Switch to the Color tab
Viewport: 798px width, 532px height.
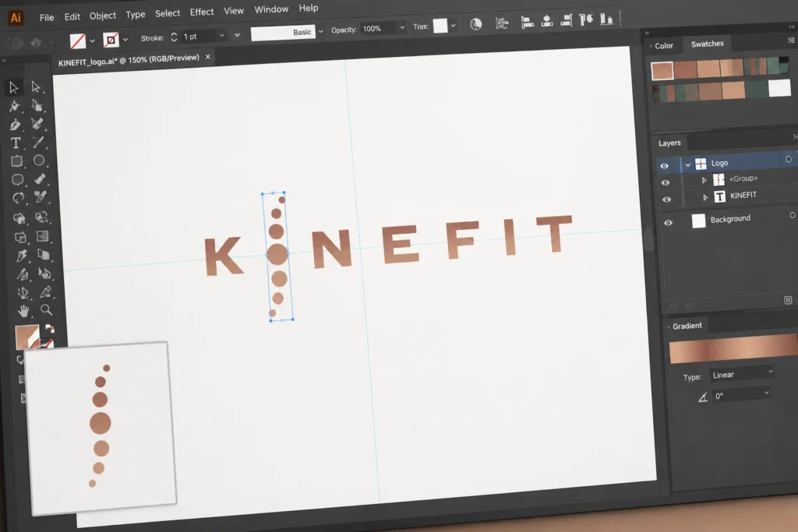[664, 46]
